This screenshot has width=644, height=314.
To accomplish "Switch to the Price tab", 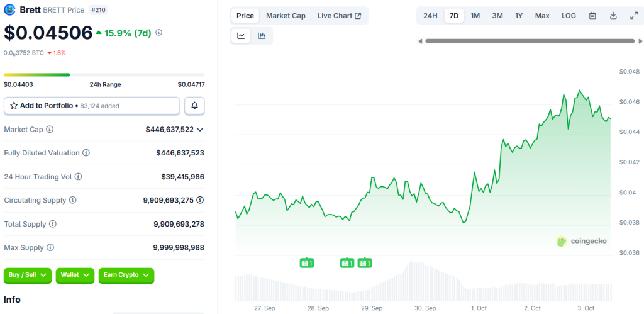I will point(245,16).
